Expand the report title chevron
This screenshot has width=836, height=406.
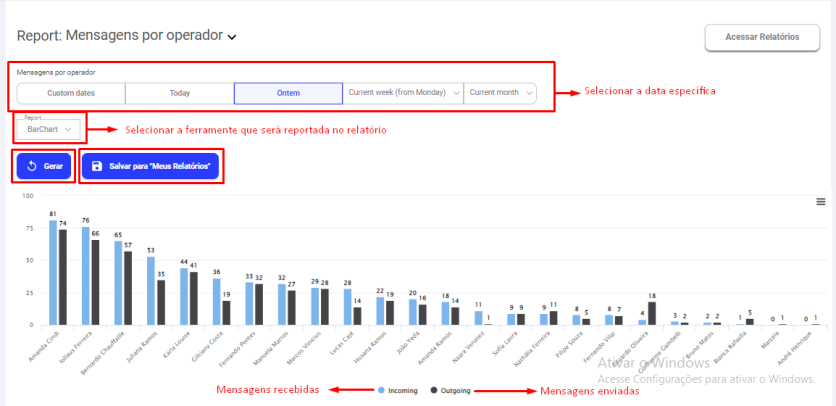232,38
